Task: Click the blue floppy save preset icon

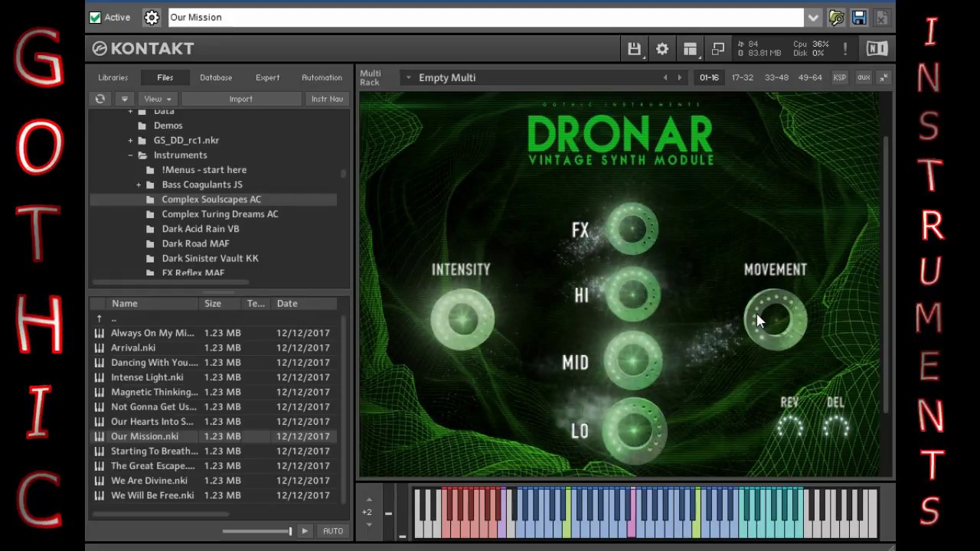Action: click(859, 17)
